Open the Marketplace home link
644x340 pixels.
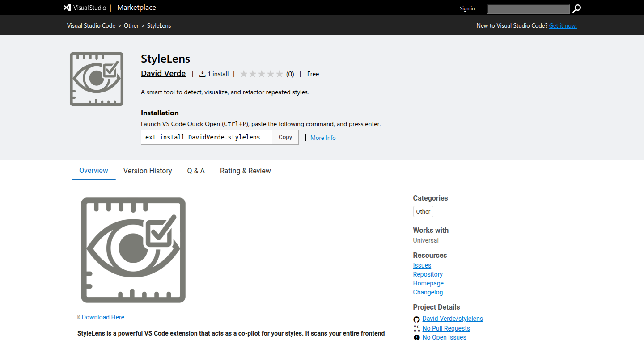136,8
